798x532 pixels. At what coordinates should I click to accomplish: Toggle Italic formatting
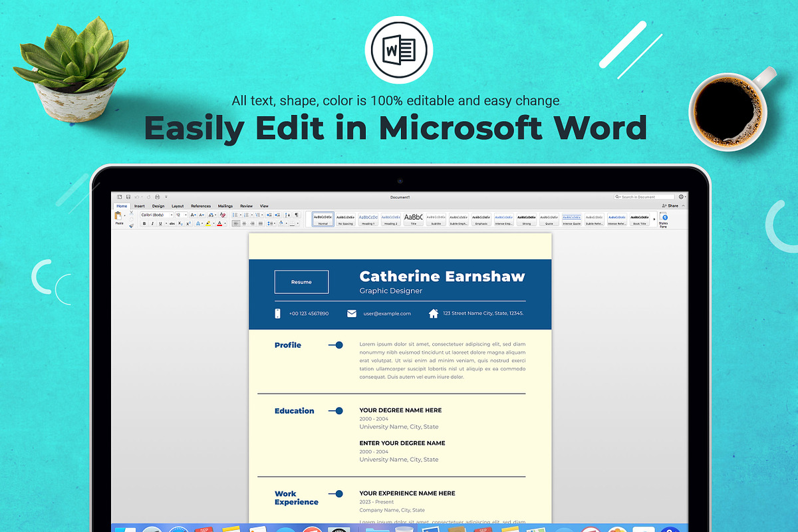point(152,223)
